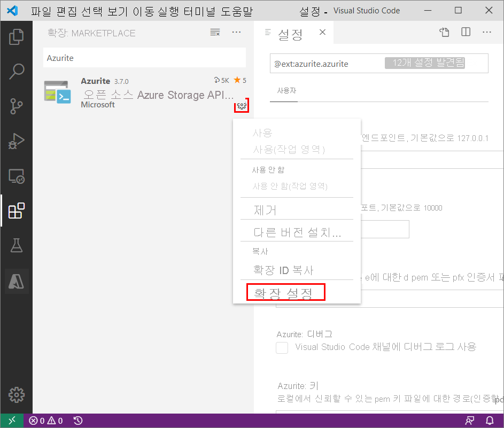Split the editor to the right
This screenshot has height=428, width=504.
[466, 32]
